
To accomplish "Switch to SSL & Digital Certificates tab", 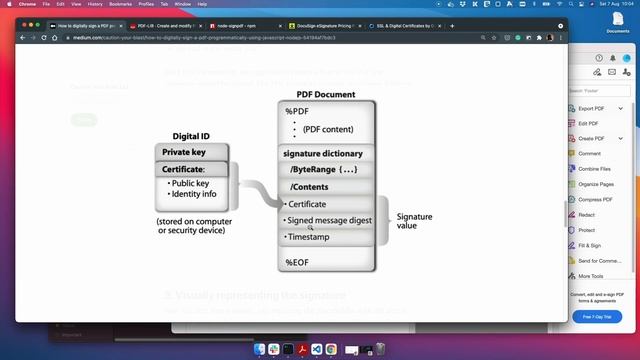I will [x=405, y=26].
